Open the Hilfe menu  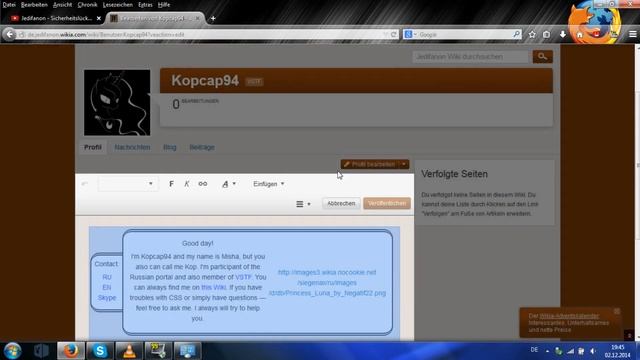click(x=164, y=5)
